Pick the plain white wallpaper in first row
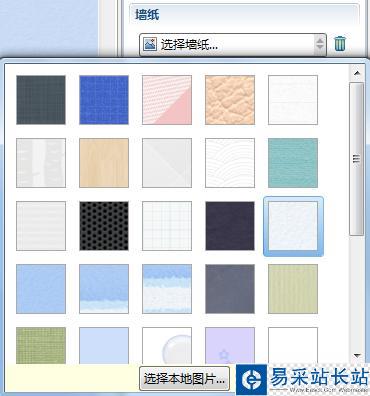This screenshot has width=370, height=396. 293,100
